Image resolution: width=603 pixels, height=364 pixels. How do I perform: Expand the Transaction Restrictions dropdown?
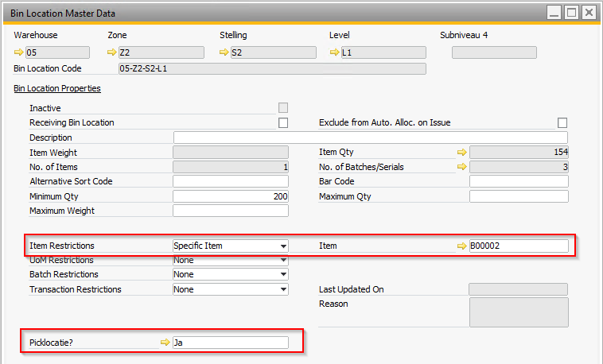click(283, 289)
